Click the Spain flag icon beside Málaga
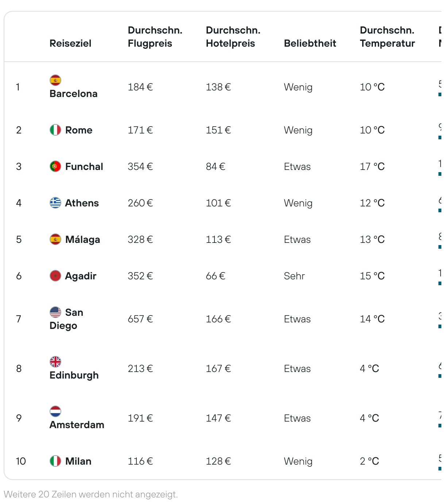445x504 pixels. tap(55, 239)
